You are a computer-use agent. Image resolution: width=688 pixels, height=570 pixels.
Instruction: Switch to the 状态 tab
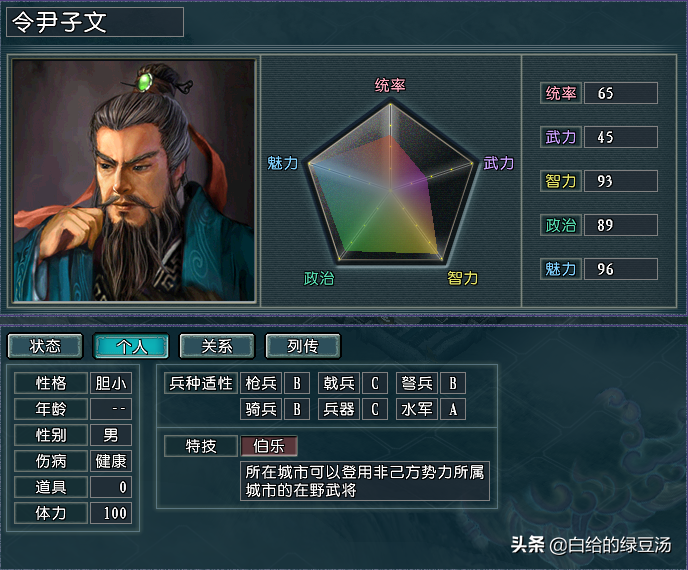(x=45, y=346)
